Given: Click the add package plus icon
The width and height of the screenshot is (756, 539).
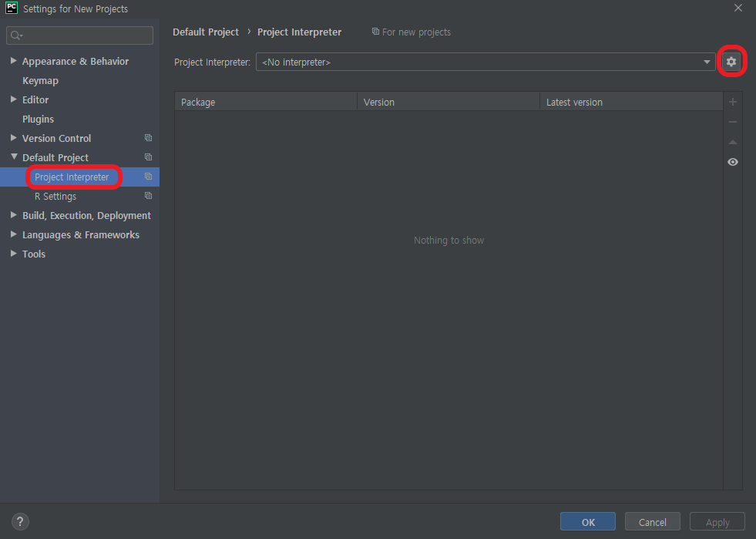Looking at the screenshot, I should point(732,102).
